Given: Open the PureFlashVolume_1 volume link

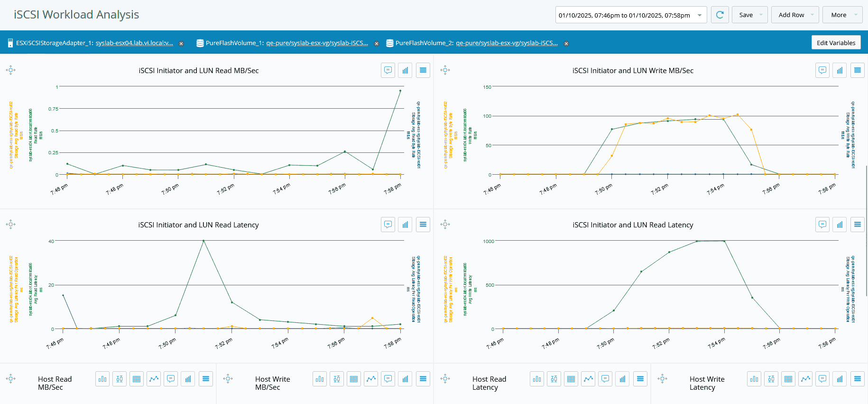Looking at the screenshot, I should point(317,43).
